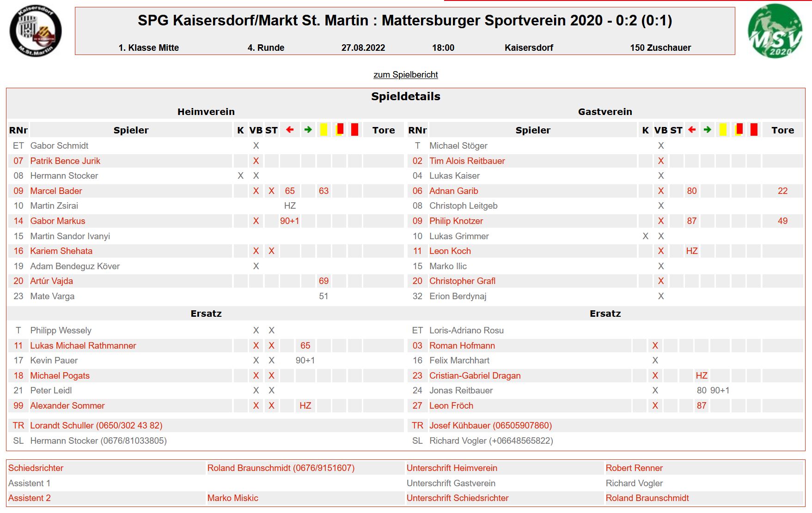Click the MSV 2020 green club logo
The image size is (812, 513).
775,31
